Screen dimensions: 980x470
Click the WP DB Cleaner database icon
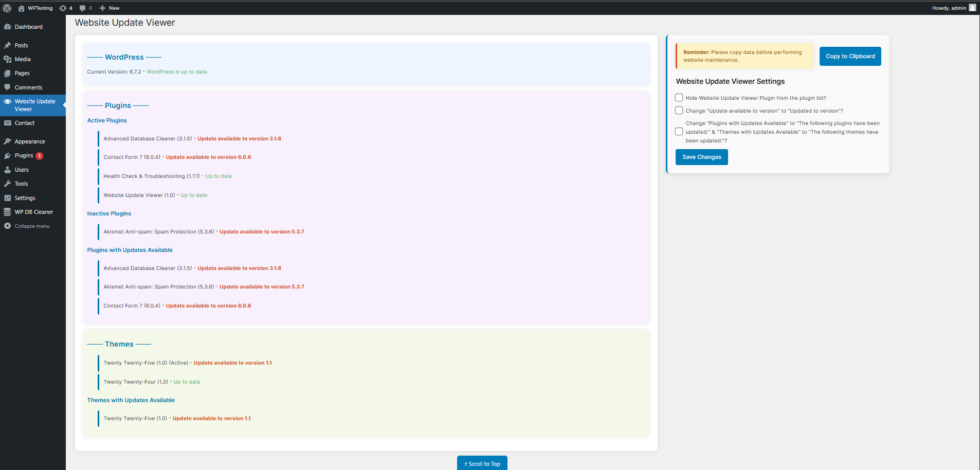pos(7,212)
